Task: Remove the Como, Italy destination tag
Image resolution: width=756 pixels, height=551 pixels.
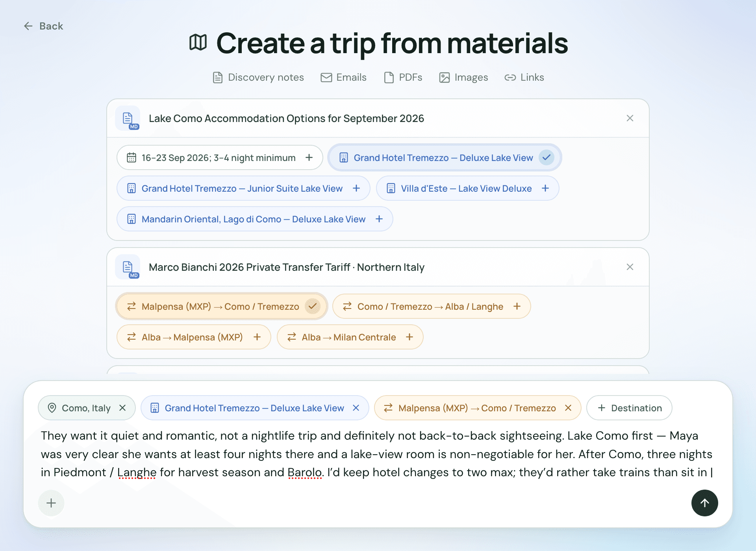Action: tap(122, 408)
